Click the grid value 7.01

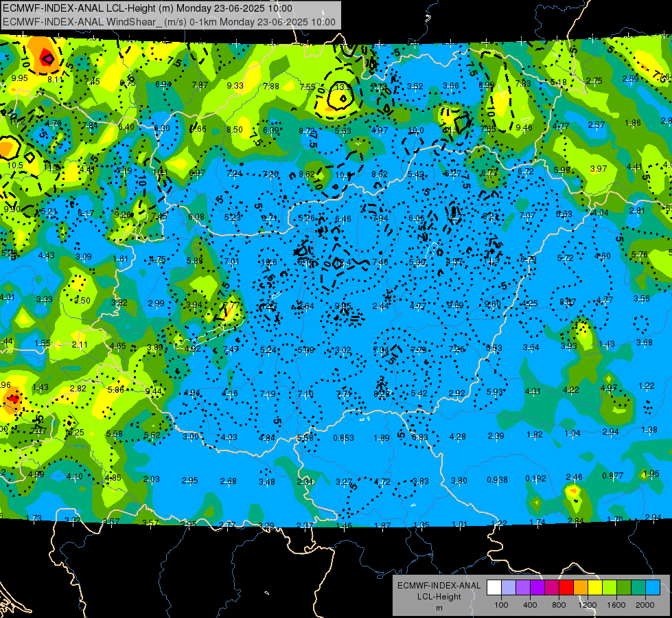point(231,261)
